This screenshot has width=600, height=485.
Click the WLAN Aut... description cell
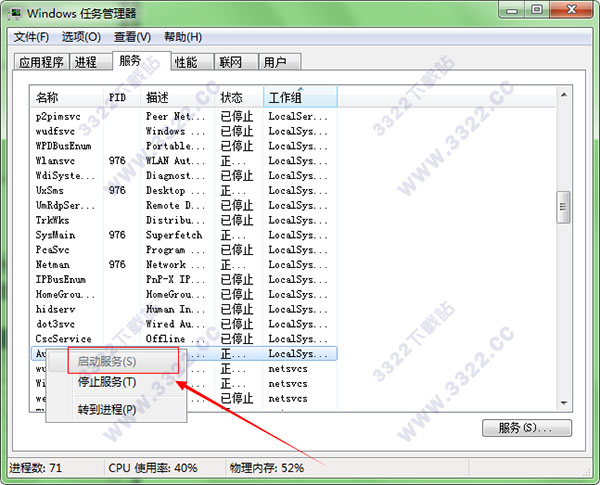pos(175,161)
